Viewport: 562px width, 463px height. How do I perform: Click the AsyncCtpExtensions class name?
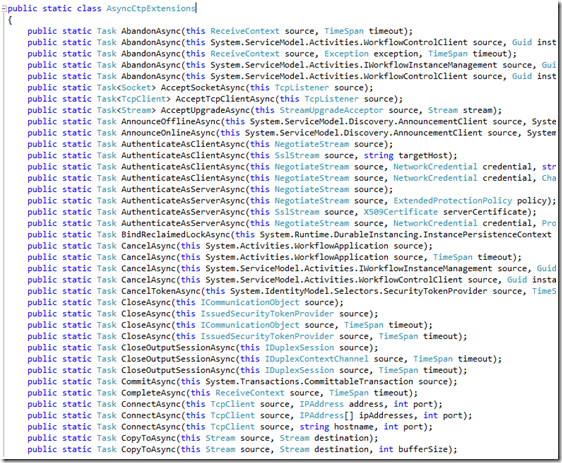pos(151,8)
